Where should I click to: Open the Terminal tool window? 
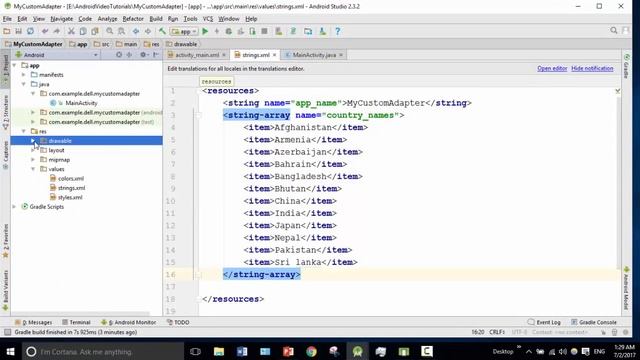coord(76,322)
